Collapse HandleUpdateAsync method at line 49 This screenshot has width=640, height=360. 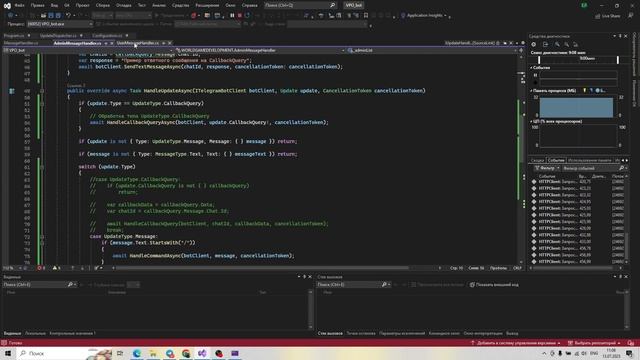coord(42,91)
